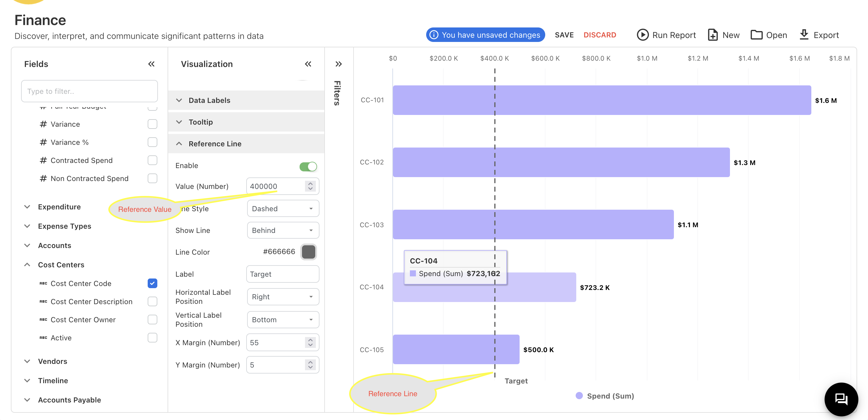868x420 pixels.
Task: Collapse the Fields panel with double chevron
Action: click(151, 64)
